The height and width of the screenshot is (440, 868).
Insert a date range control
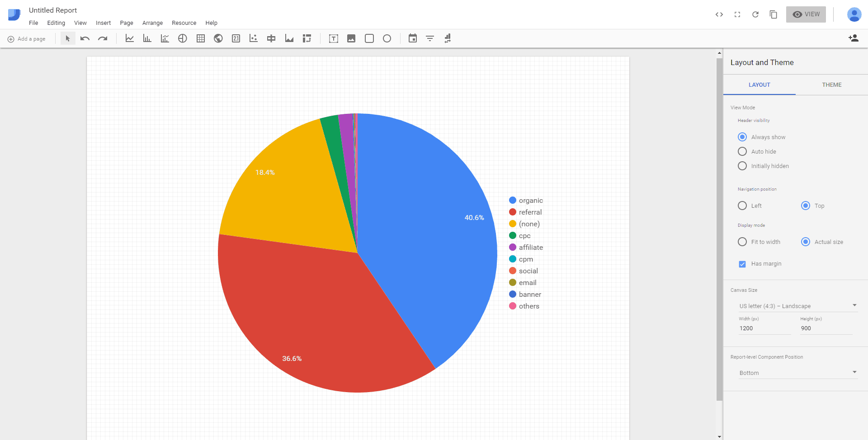pos(413,38)
